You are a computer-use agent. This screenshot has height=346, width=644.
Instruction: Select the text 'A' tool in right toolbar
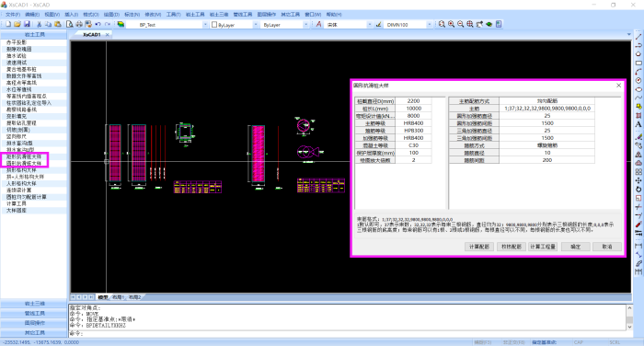click(x=638, y=124)
